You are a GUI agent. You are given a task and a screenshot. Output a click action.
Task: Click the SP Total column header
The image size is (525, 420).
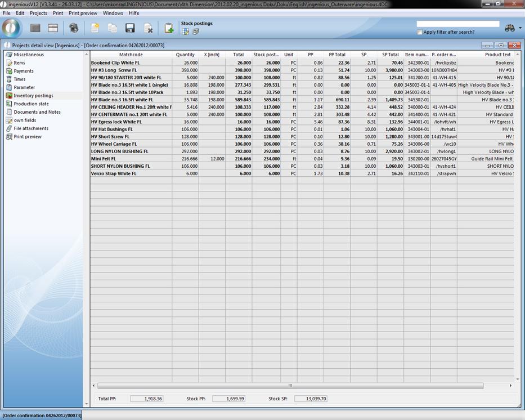click(x=390, y=55)
